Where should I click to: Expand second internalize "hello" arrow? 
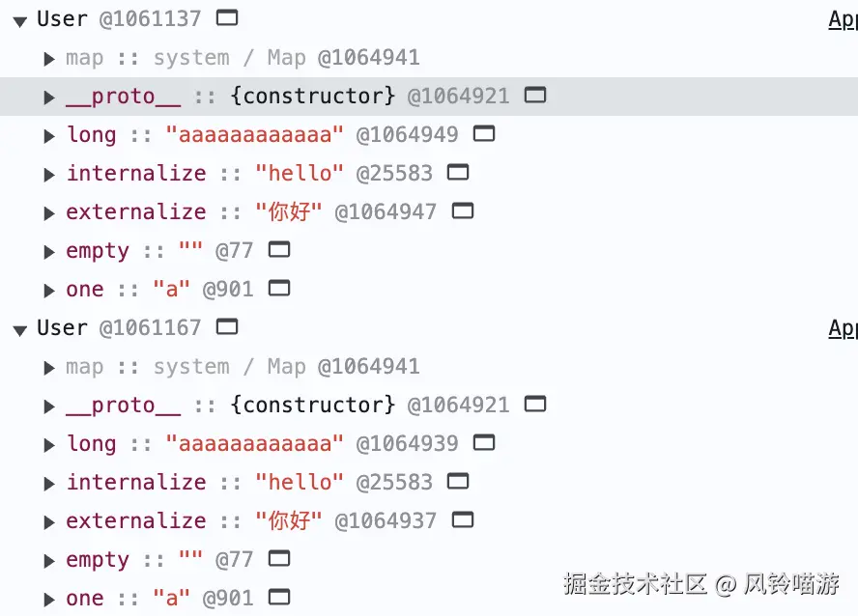click(49, 484)
